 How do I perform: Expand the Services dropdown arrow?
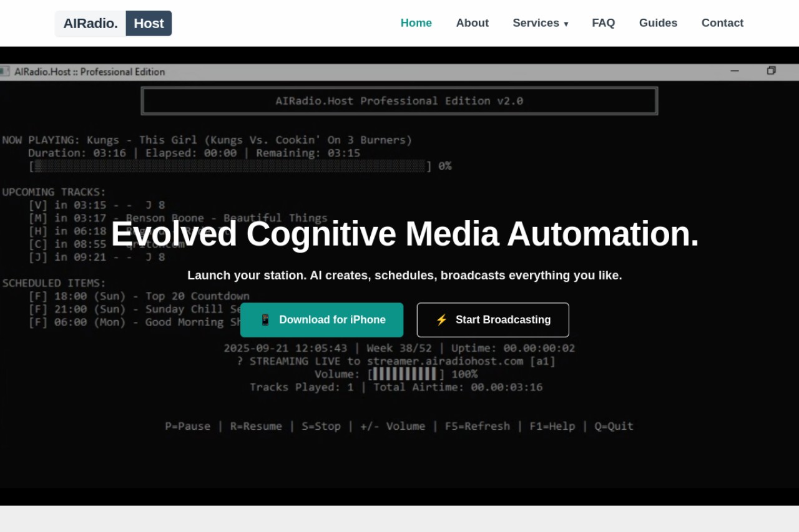pos(566,24)
